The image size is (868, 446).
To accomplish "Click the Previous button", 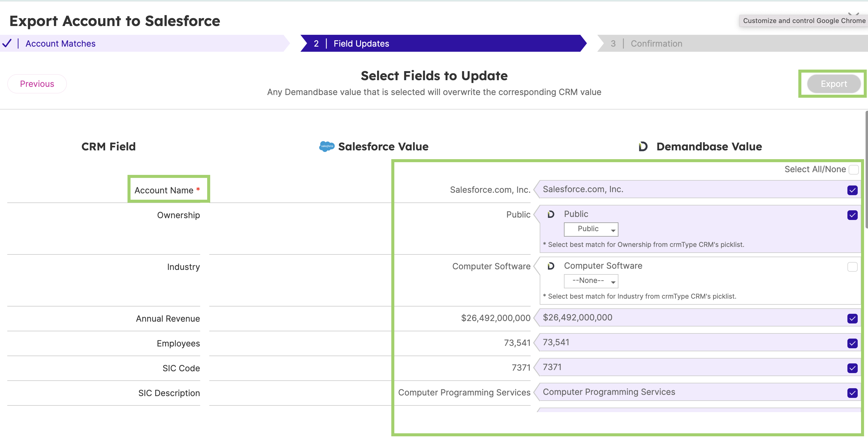I will 37,84.
